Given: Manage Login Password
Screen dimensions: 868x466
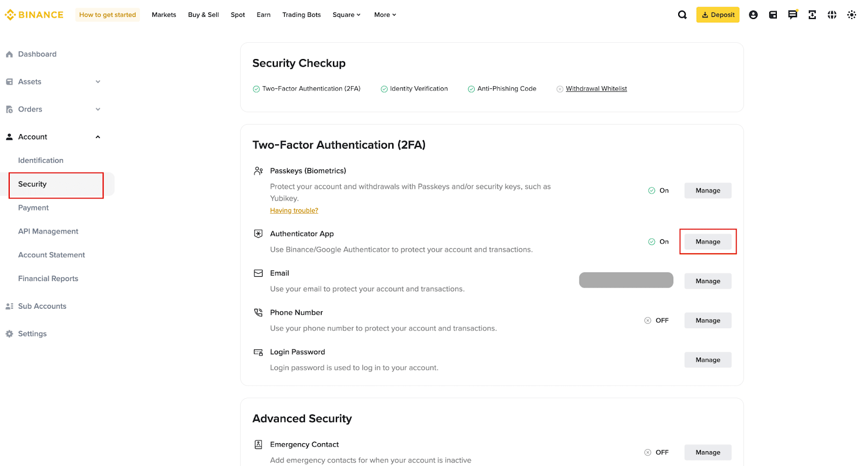Looking at the screenshot, I should click(x=708, y=360).
